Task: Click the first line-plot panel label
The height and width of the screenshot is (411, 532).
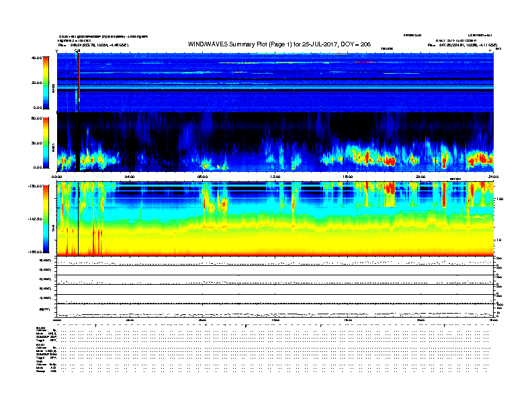Action: click(46, 261)
